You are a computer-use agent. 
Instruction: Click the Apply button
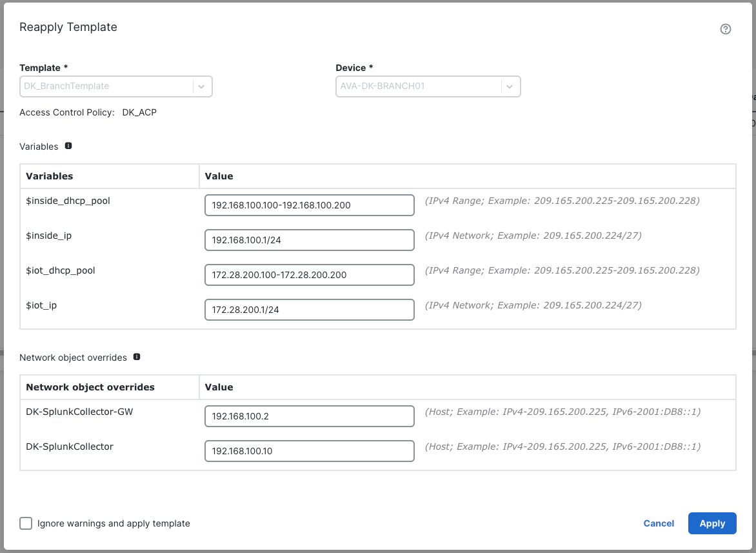712,523
